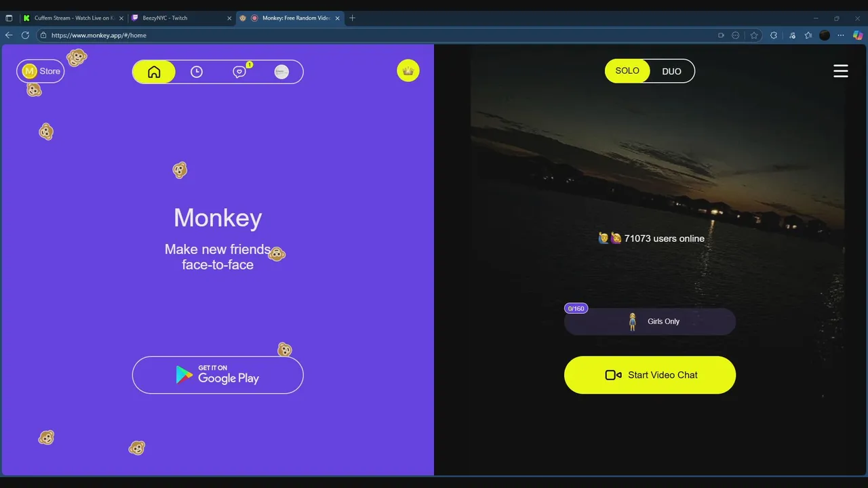868x488 pixels.
Task: Click the 0/160 counter badge
Action: click(576, 308)
